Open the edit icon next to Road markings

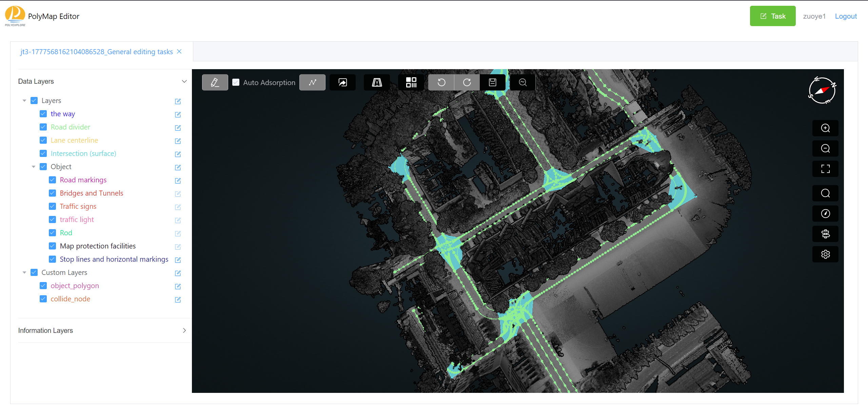click(x=178, y=181)
